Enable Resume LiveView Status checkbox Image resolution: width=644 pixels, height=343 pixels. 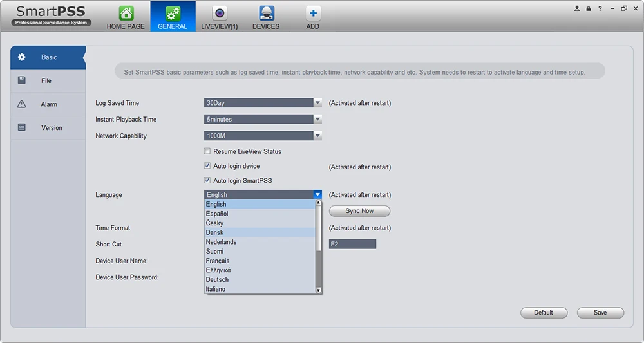[207, 151]
